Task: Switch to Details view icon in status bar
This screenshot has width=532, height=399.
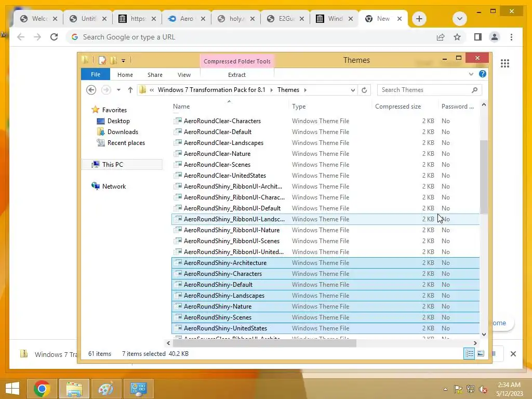Action: pos(469,354)
